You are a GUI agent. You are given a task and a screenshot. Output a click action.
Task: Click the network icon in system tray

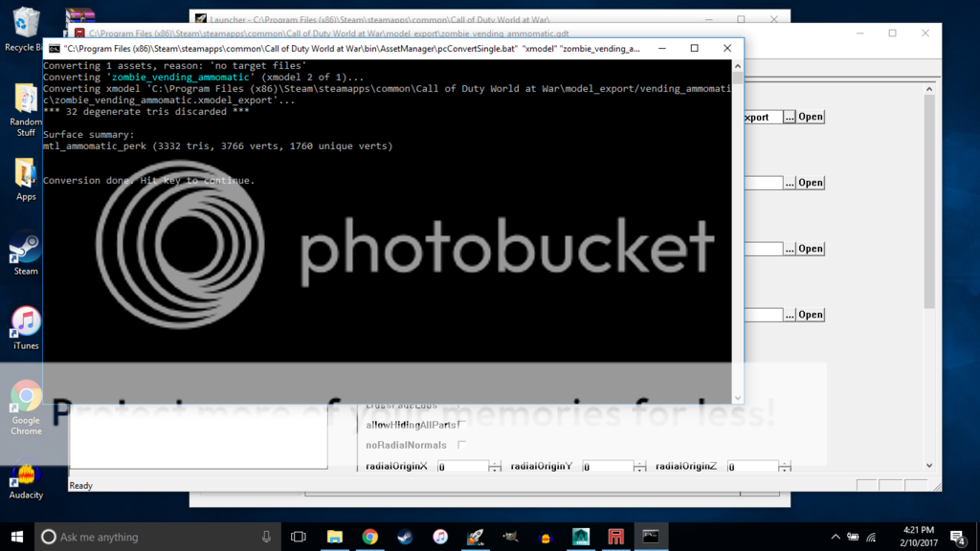coord(872,537)
